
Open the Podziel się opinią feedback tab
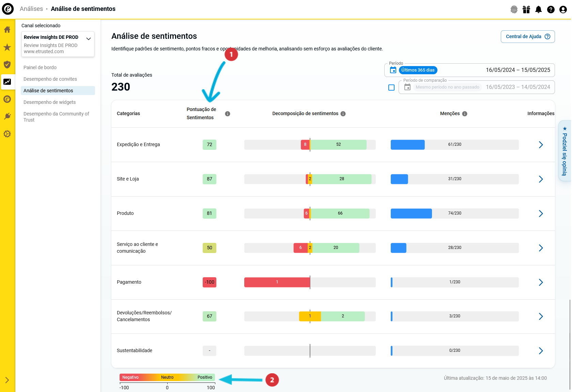tap(565, 151)
